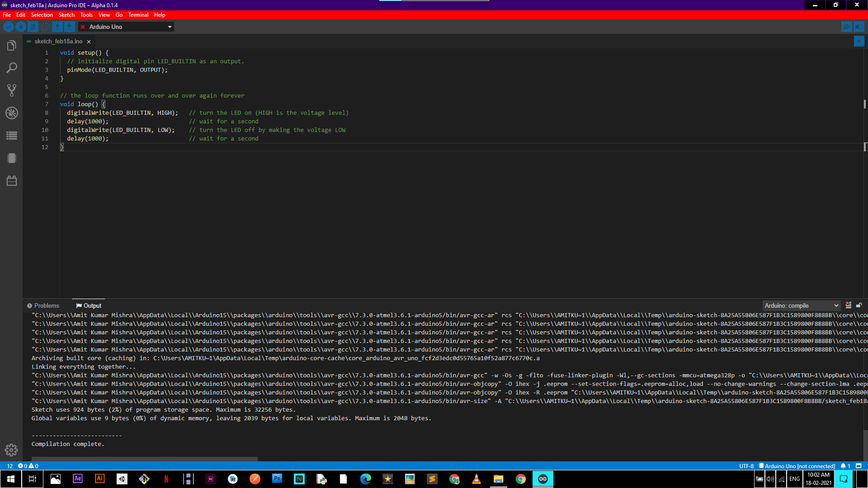
Task: Open the Search sidebar panel
Action: coord(12,68)
